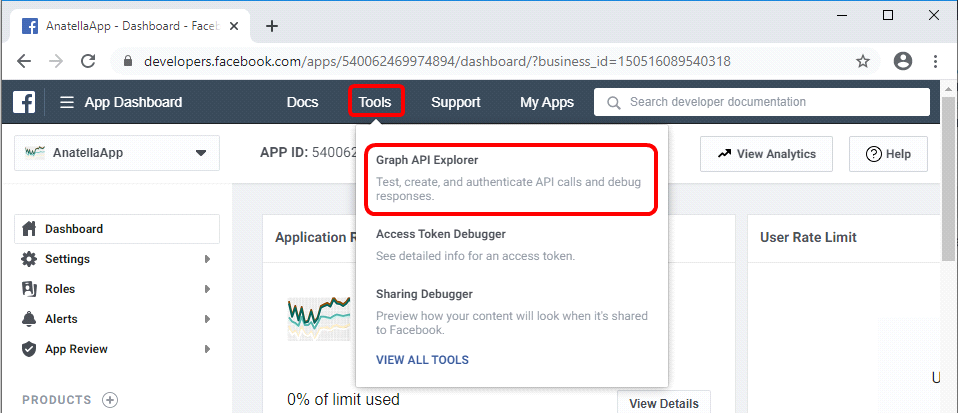Expand the Settings submenu arrow
Viewport: 958px width, 413px height.
point(207,259)
